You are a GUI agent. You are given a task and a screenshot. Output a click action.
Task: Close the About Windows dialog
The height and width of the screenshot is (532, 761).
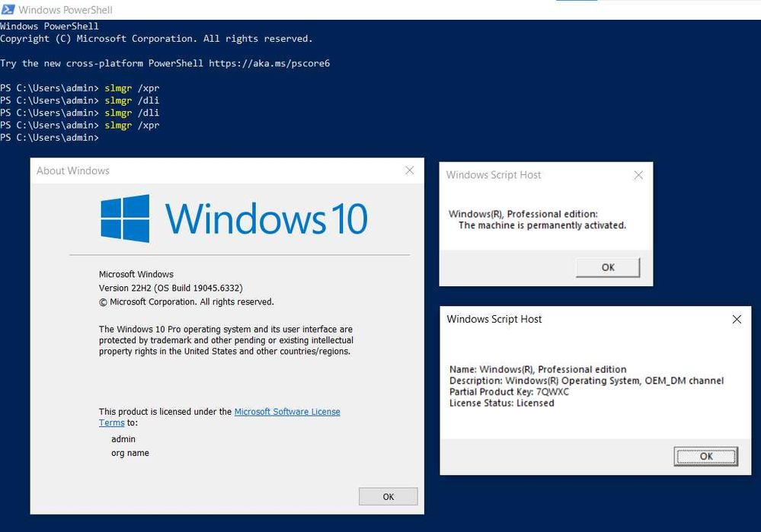tap(410, 170)
